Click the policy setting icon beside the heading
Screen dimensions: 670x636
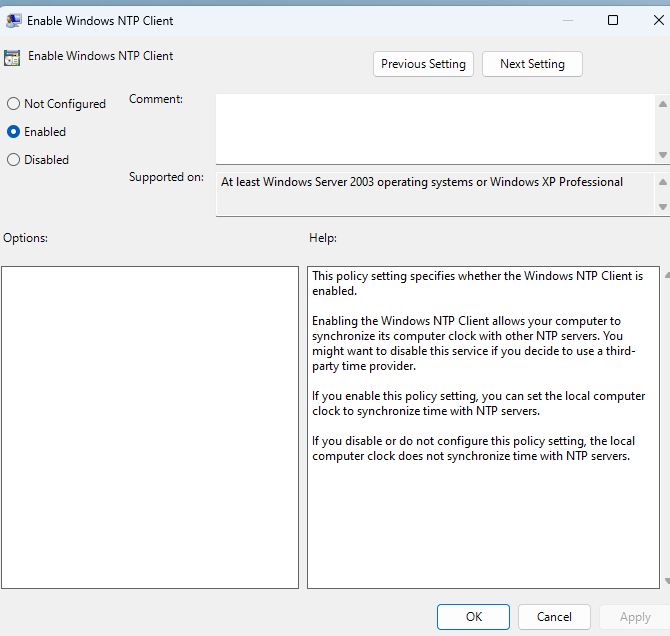(12, 58)
